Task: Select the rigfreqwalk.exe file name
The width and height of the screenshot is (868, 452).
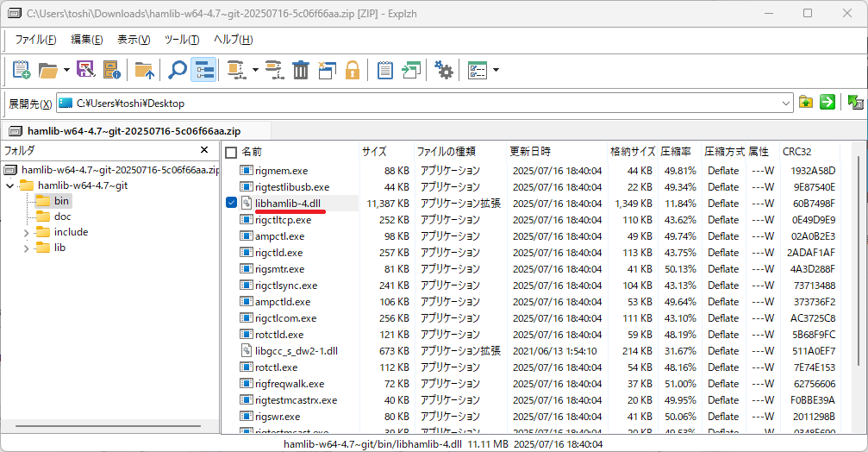Action: (290, 384)
